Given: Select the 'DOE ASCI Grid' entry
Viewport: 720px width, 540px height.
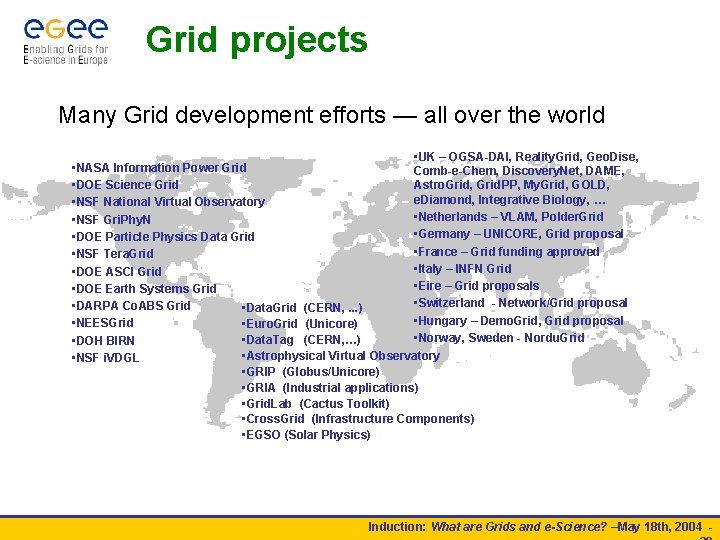Looking at the screenshot, I should point(116,271).
